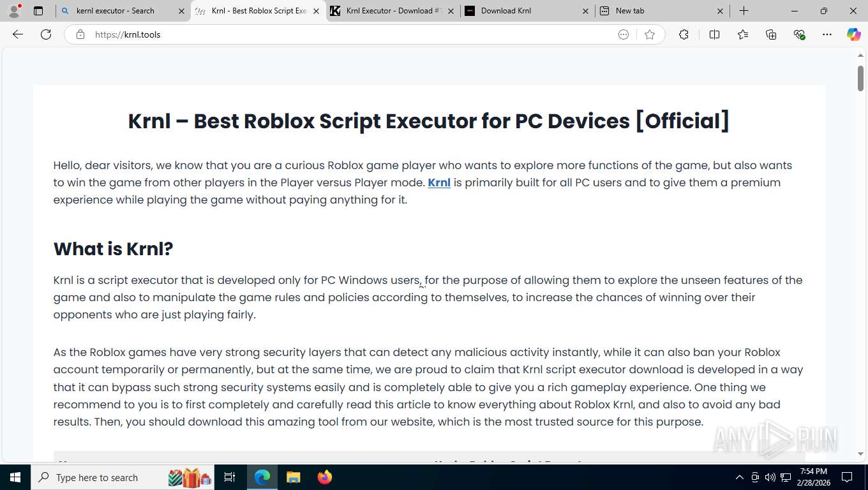Open the Collections panel
This screenshot has height=490, width=868.
pos(771,34)
